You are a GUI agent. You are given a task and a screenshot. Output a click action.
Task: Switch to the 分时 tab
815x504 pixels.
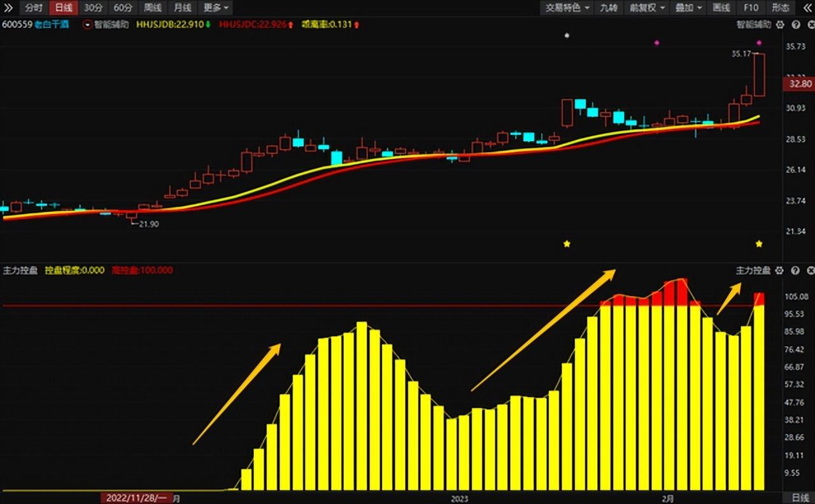click(x=34, y=8)
